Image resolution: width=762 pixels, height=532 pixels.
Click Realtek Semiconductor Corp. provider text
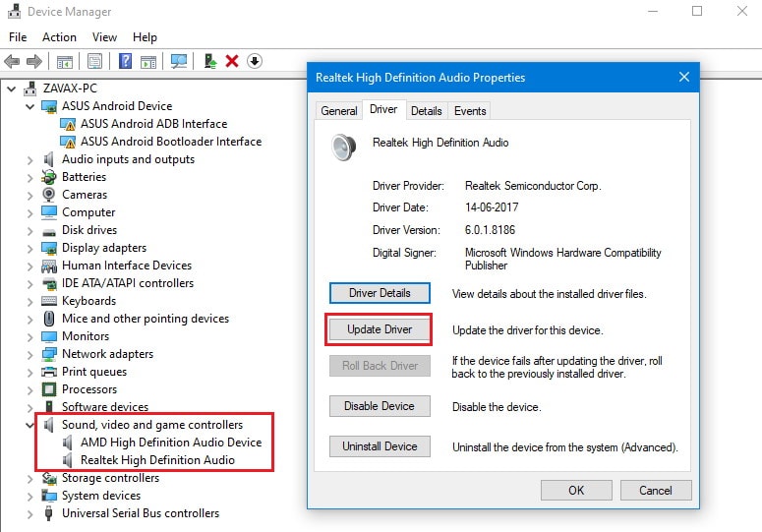point(533,186)
